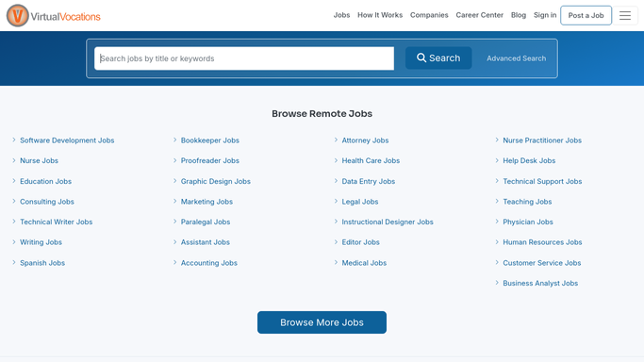Open Editor Jobs link
644x362 pixels.
click(x=360, y=242)
